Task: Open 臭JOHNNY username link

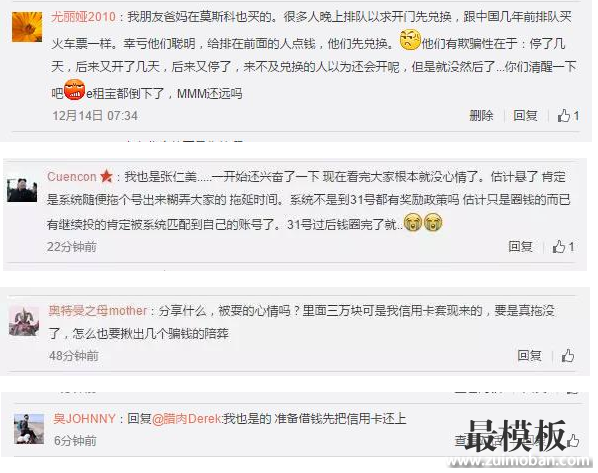Action: coord(84,418)
